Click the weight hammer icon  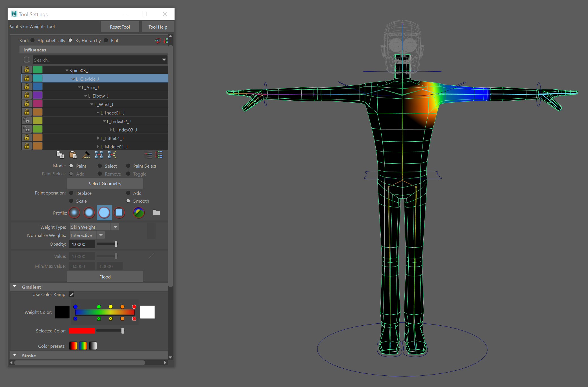(86, 155)
